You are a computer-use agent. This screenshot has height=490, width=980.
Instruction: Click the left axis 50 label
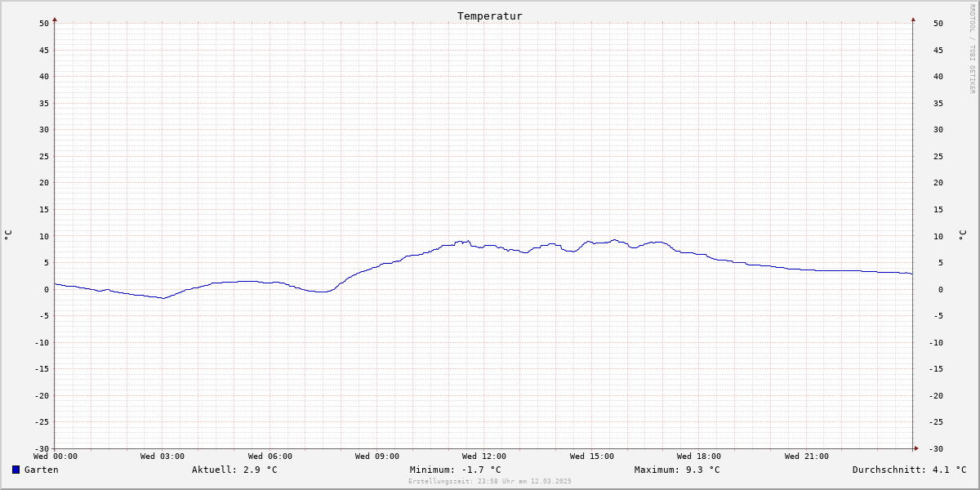[x=44, y=24]
